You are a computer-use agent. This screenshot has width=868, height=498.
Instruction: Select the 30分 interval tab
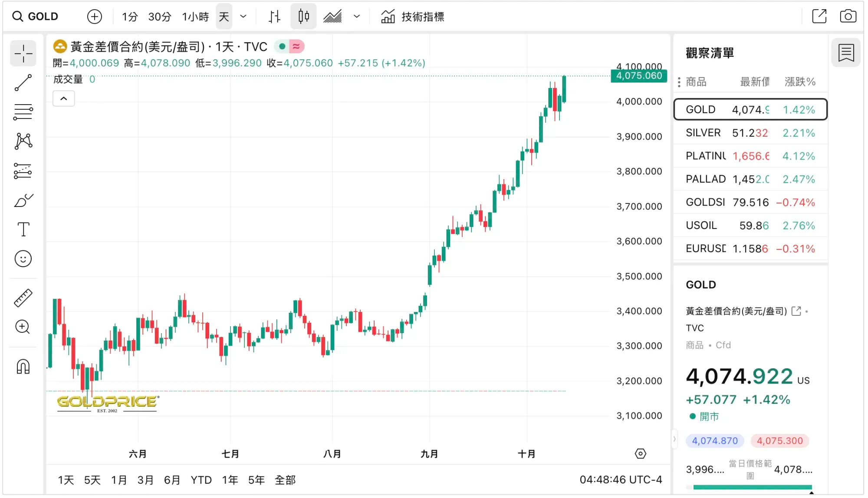tap(159, 16)
